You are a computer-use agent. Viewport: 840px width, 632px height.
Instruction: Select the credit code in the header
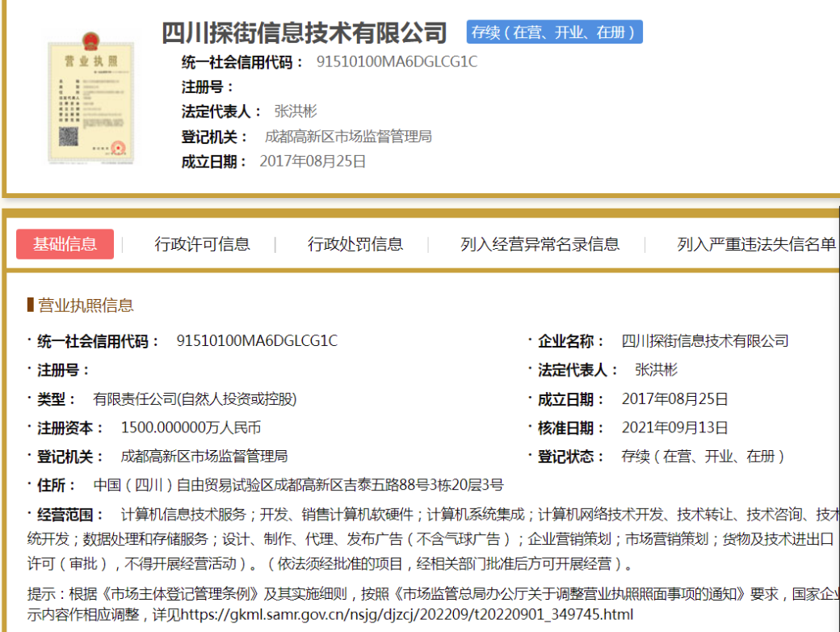[397, 61]
